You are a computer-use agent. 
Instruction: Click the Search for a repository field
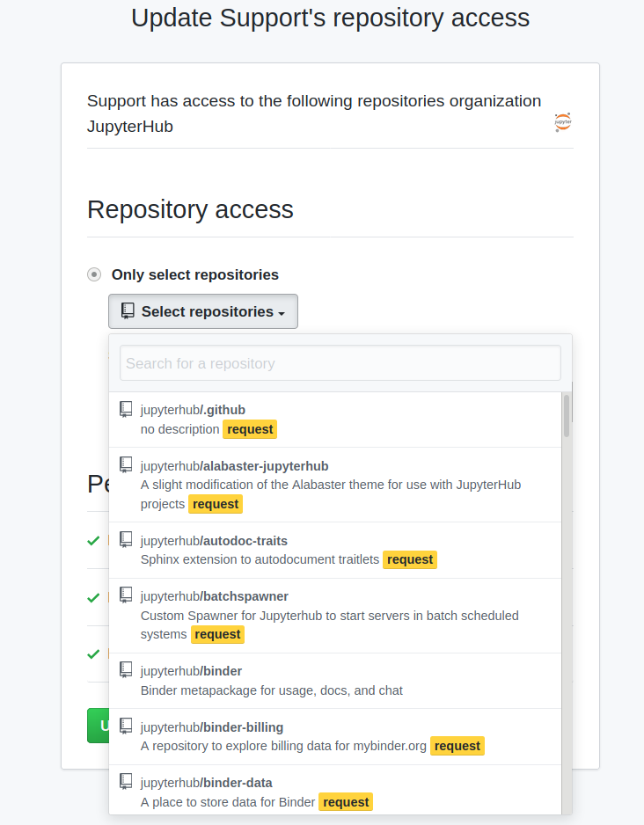[340, 362]
